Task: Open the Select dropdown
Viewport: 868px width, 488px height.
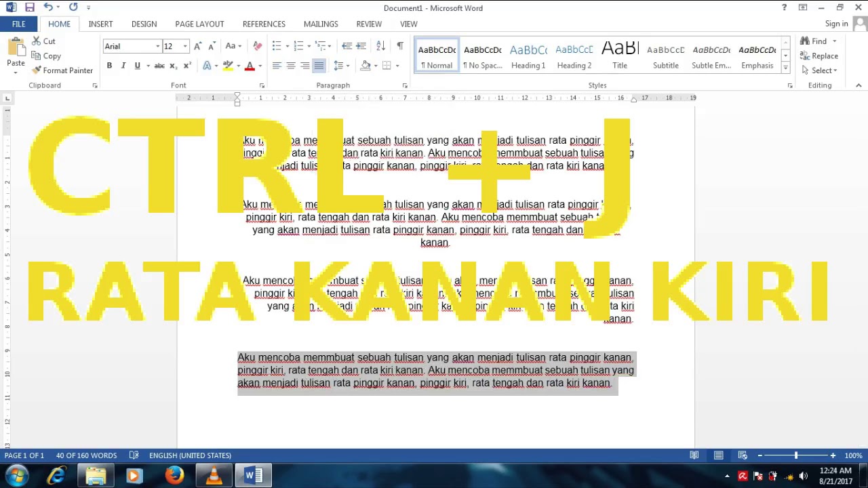Action: coord(819,70)
